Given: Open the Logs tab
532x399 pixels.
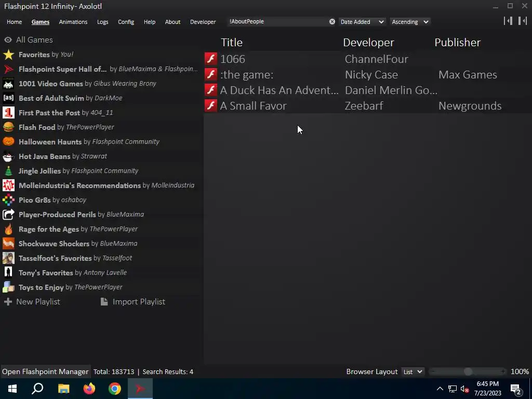Looking at the screenshot, I should [x=103, y=22].
